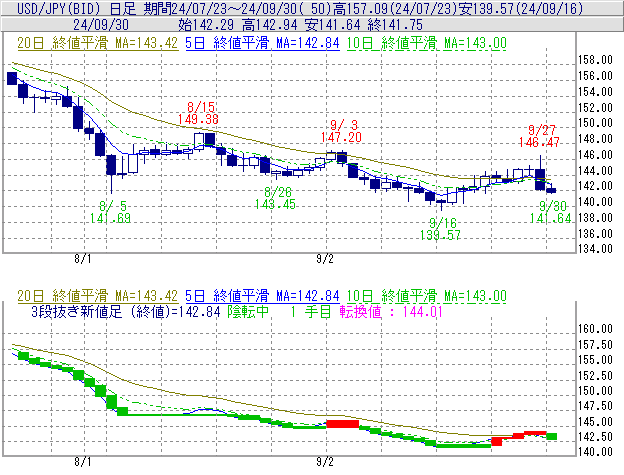Click the 3段抜き新値足 (終値)=142.84 label
Viewport: 624px width, 475px height.
[x=126, y=311]
